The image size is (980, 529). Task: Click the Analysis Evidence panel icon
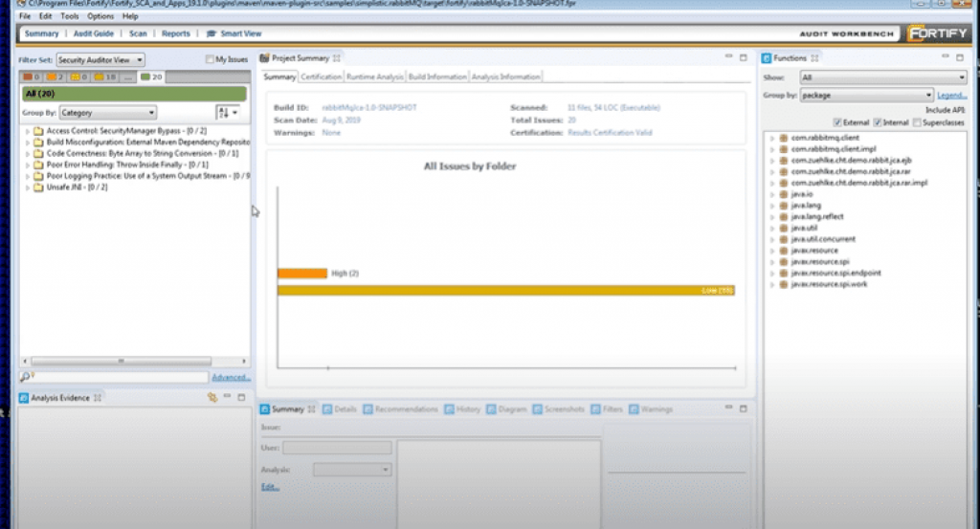tap(24, 398)
